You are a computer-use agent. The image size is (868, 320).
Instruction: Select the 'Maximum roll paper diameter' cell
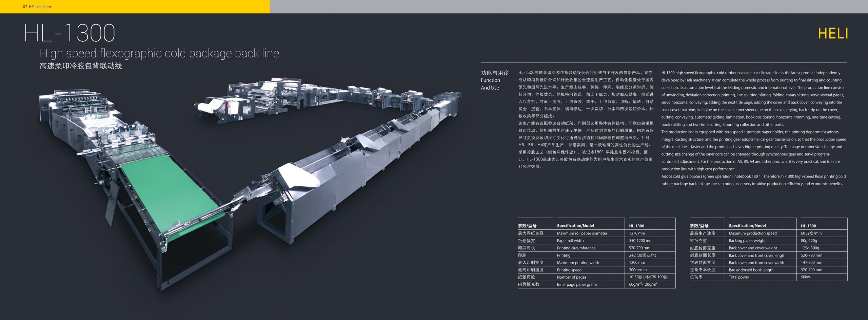[582, 233]
